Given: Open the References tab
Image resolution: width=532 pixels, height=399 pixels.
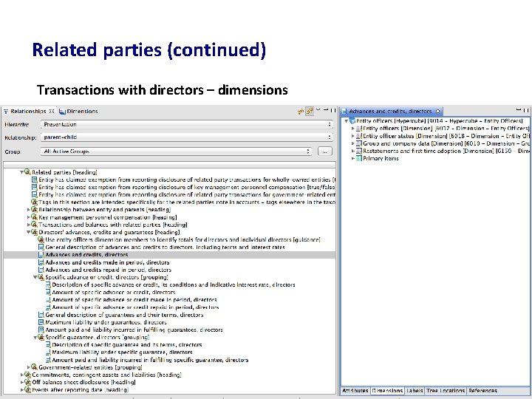Looking at the screenshot, I should [482, 391].
